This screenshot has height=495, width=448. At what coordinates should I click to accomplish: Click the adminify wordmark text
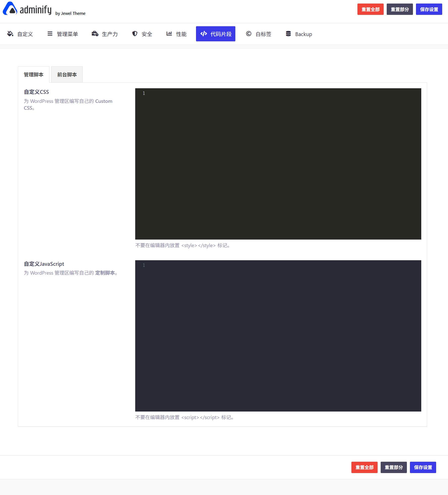coord(36,10)
